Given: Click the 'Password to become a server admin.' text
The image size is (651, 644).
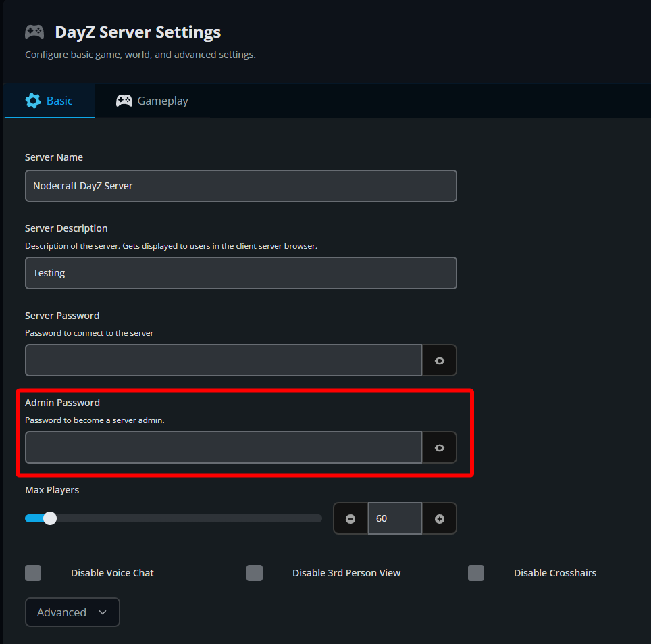Looking at the screenshot, I should pos(95,420).
